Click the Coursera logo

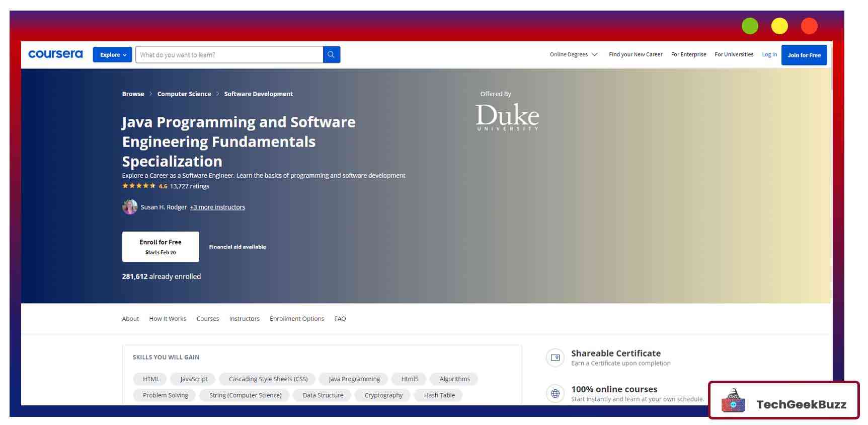click(55, 54)
